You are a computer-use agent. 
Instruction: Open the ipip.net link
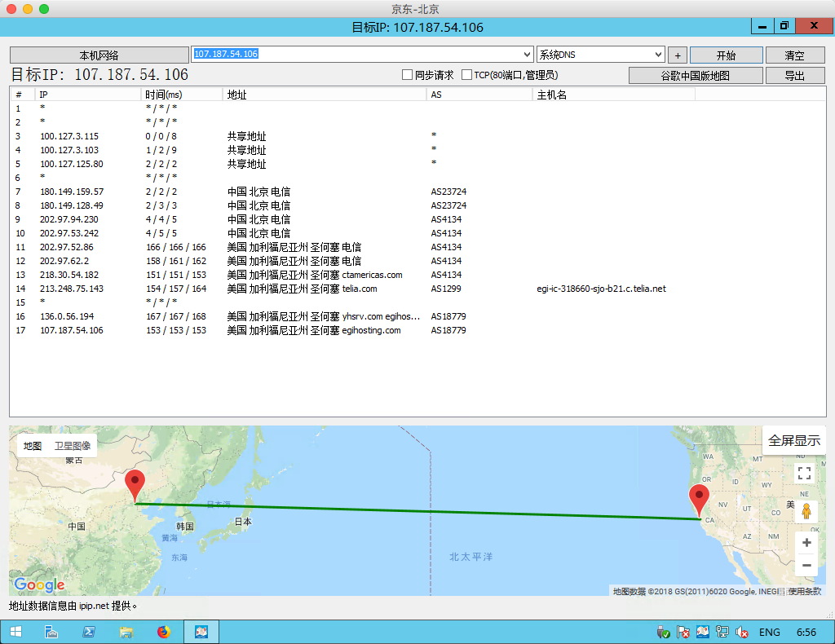click(x=95, y=607)
